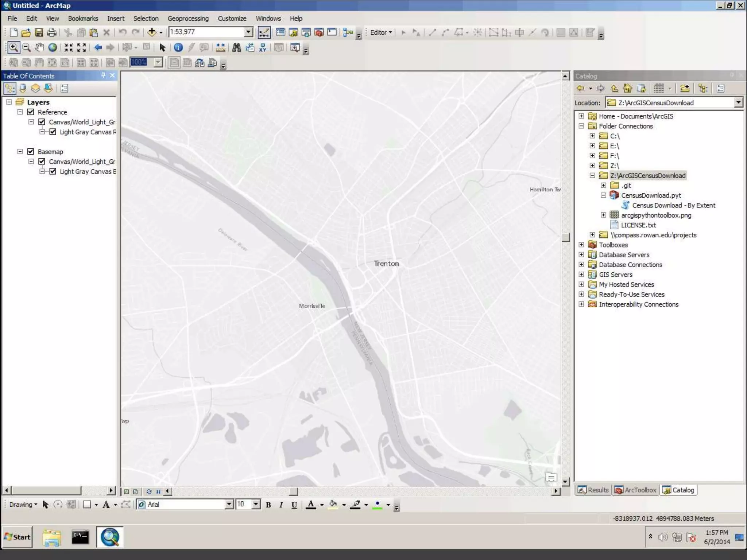Activate the Identify tool
Viewport: 747px width, 560px height.
178,47
